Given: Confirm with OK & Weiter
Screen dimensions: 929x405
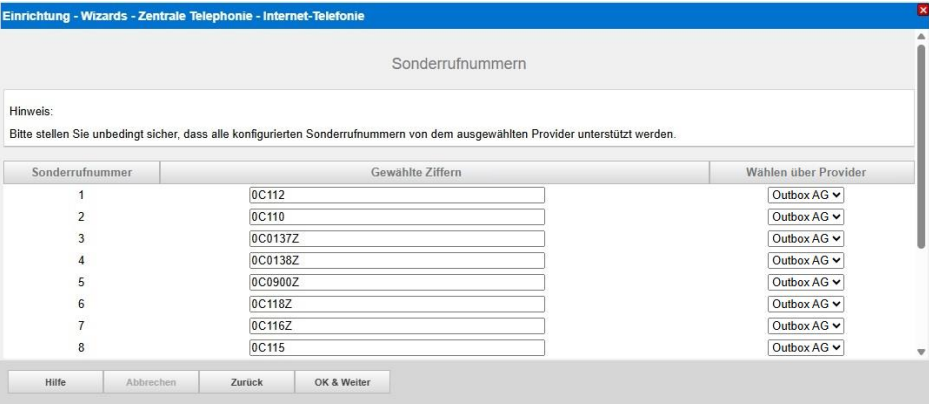Looking at the screenshot, I should pos(341,382).
